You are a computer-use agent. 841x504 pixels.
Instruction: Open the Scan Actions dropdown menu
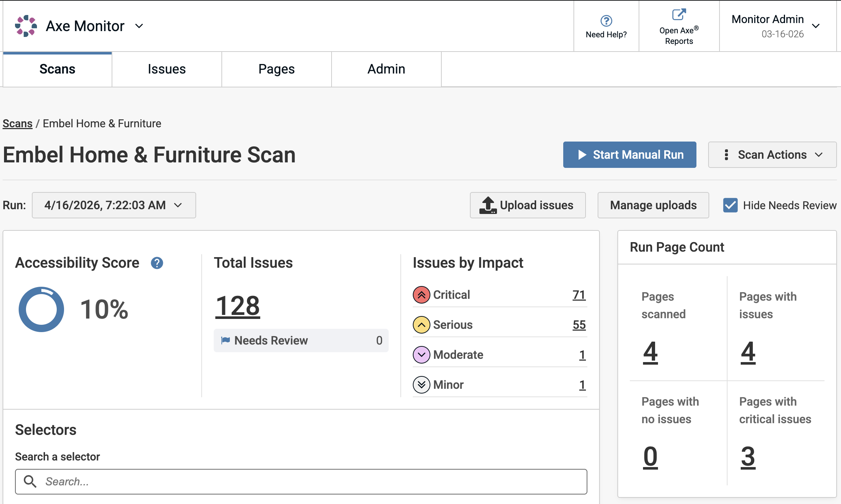pyautogui.click(x=772, y=155)
